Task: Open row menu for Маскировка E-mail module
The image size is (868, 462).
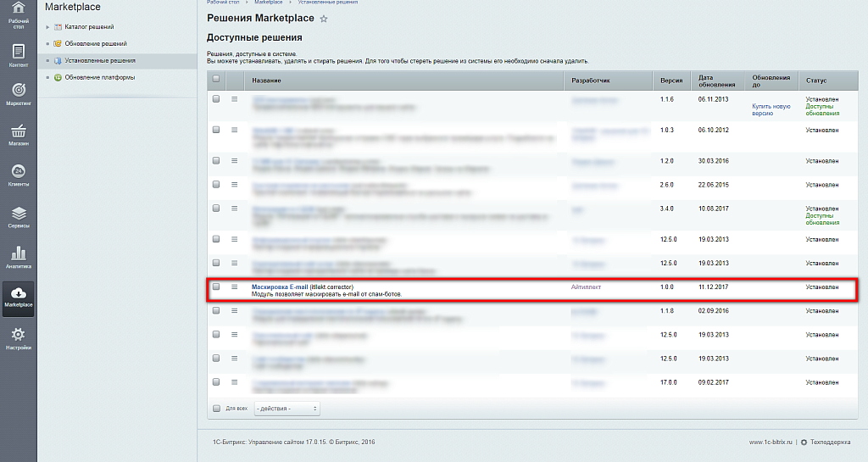Action: click(x=235, y=287)
